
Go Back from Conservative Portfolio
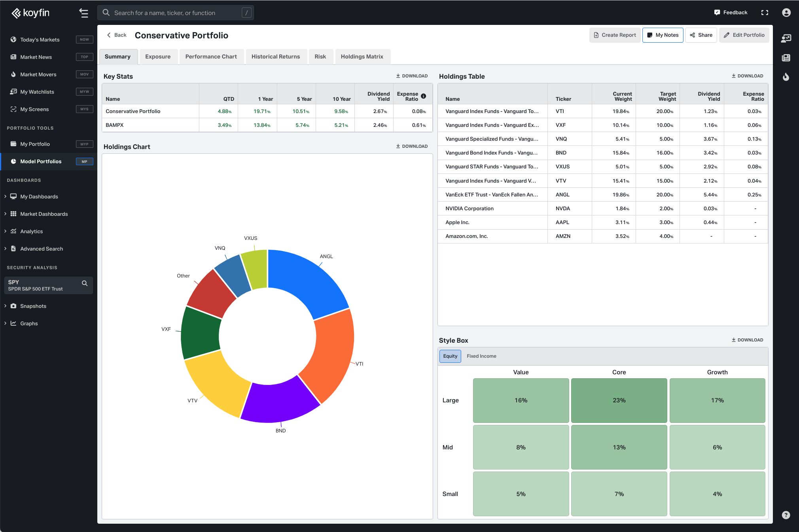(x=117, y=35)
